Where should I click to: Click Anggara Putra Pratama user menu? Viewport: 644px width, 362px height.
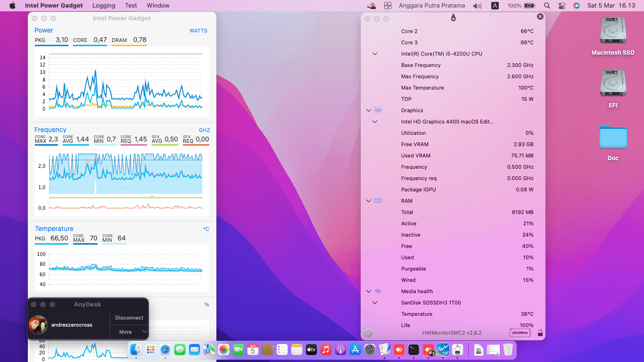[x=432, y=6]
